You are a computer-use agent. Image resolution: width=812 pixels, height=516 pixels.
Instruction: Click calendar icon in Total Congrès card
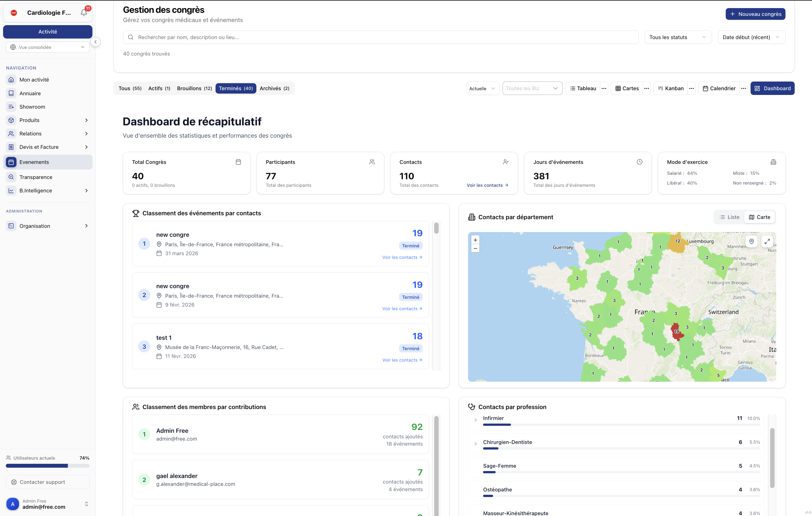click(238, 162)
